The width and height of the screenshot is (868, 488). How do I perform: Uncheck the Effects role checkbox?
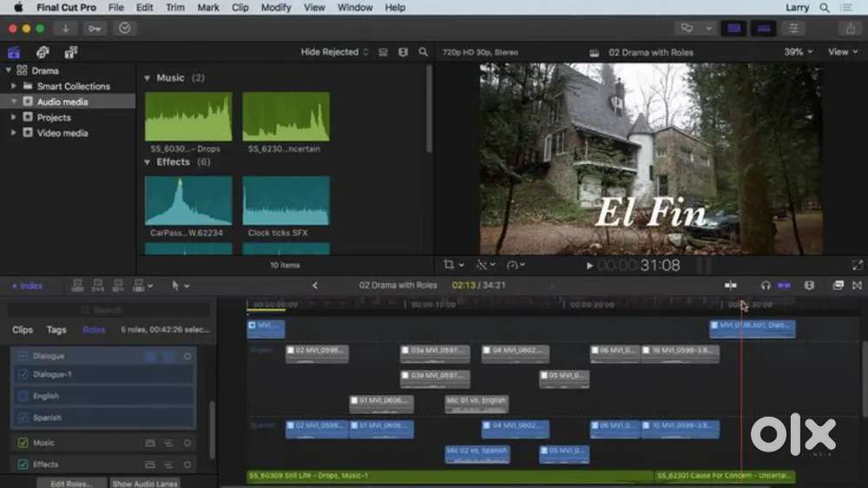coord(23,465)
